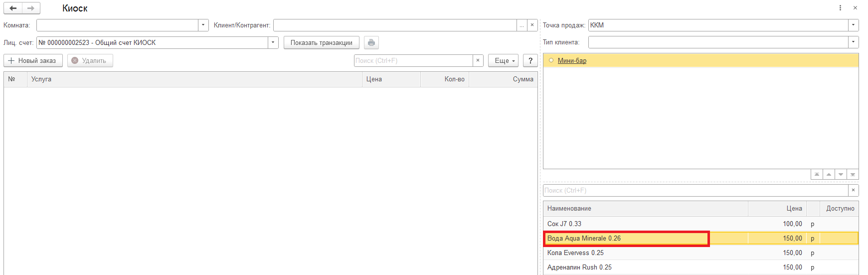Sort by the Сумма column header
The image size is (868, 275).
coord(503,79)
